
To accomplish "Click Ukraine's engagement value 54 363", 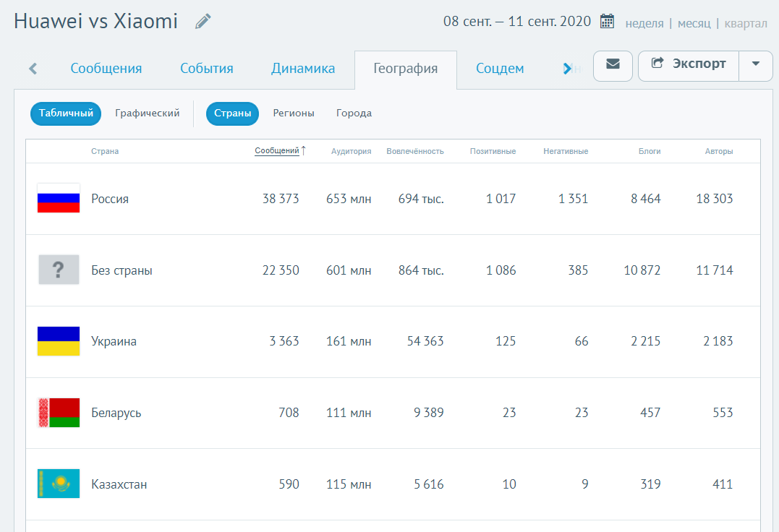I will click(x=425, y=341).
